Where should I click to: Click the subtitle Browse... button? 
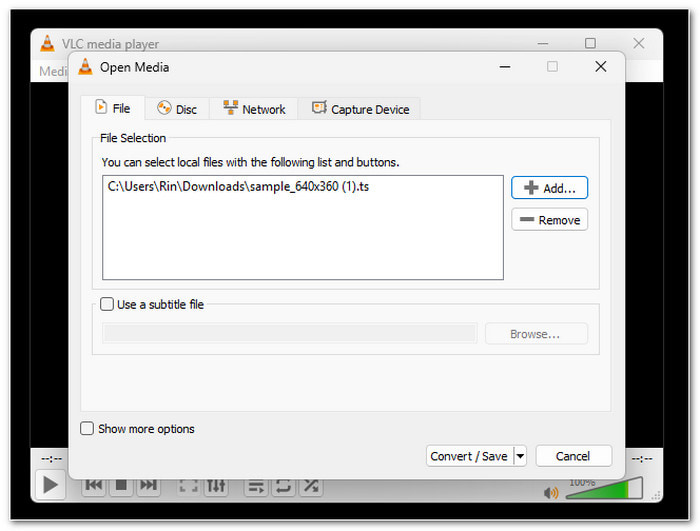536,334
